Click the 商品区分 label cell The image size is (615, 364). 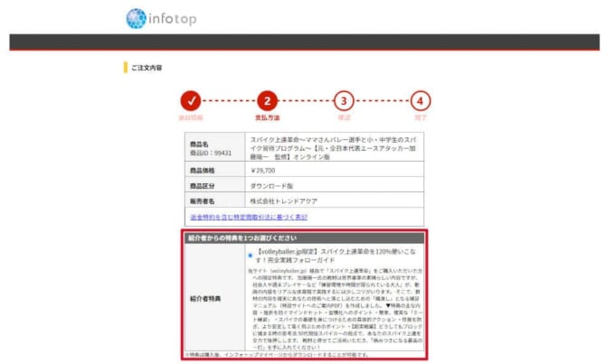(215, 186)
